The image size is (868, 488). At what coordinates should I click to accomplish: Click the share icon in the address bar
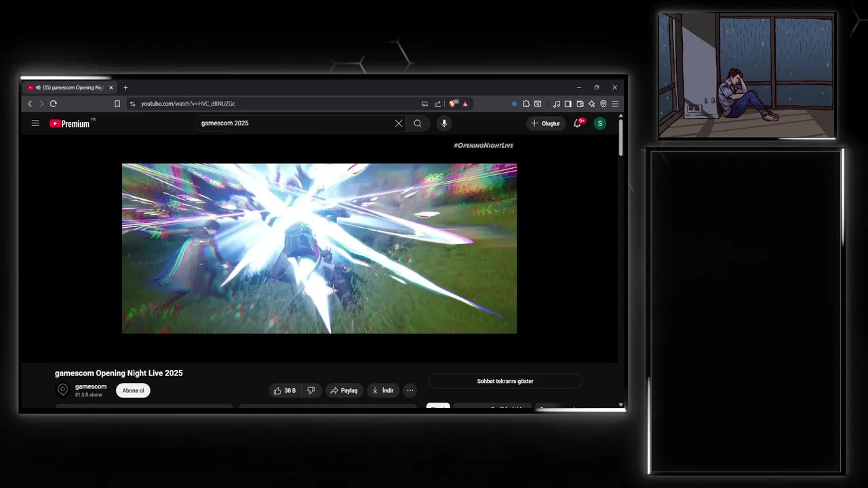(437, 104)
